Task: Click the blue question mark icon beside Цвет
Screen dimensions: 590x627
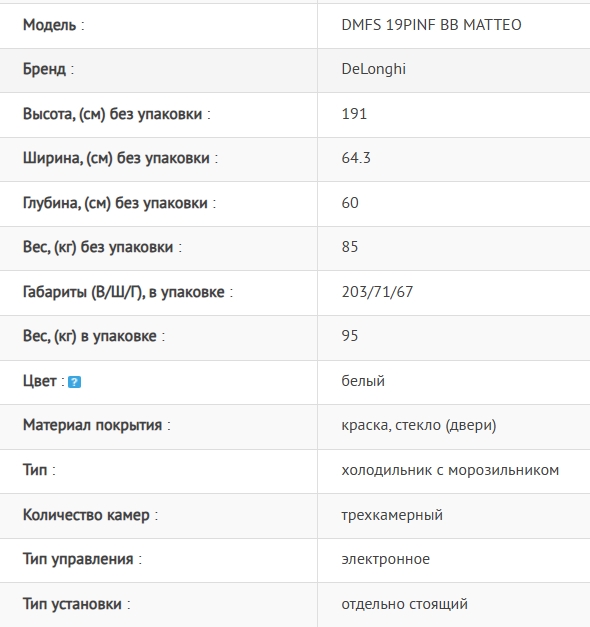Action: [x=74, y=382]
